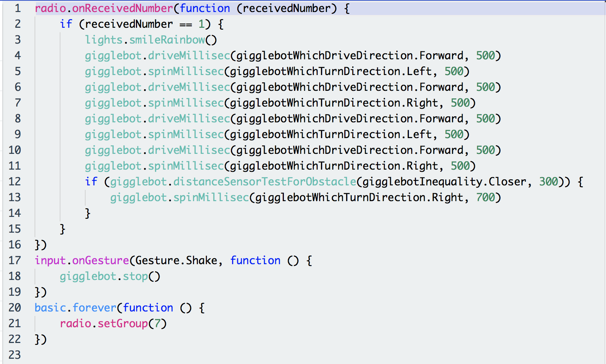Click the empty line 23

150,355
